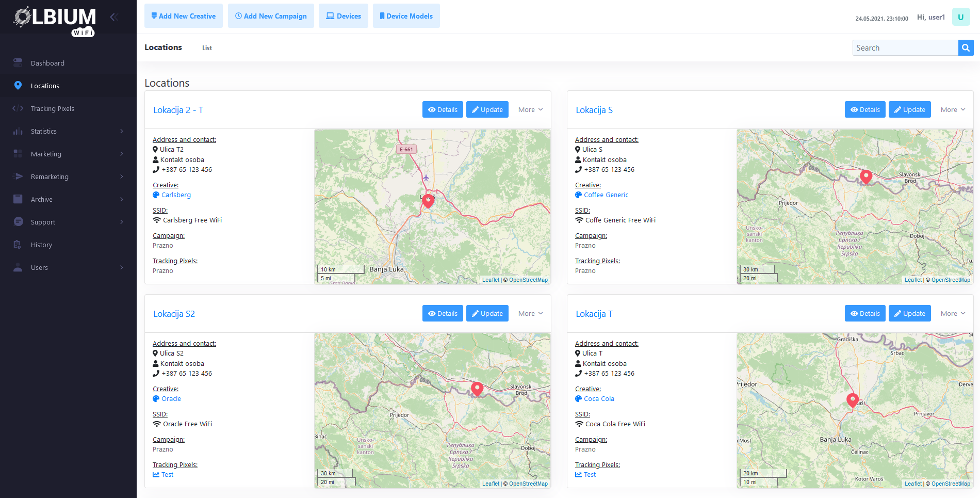The height and width of the screenshot is (498, 980).
Task: Click the Dashboard icon in sidebar
Action: [x=18, y=63]
